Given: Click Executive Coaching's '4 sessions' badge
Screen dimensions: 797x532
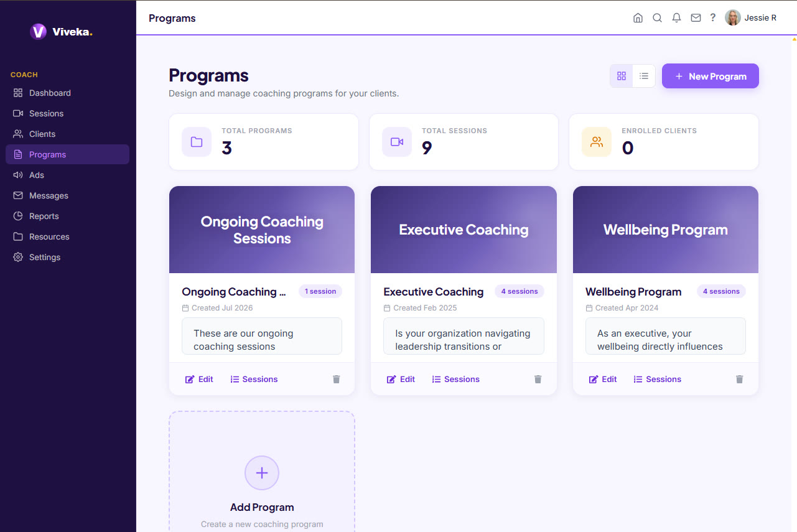Looking at the screenshot, I should click(520, 291).
